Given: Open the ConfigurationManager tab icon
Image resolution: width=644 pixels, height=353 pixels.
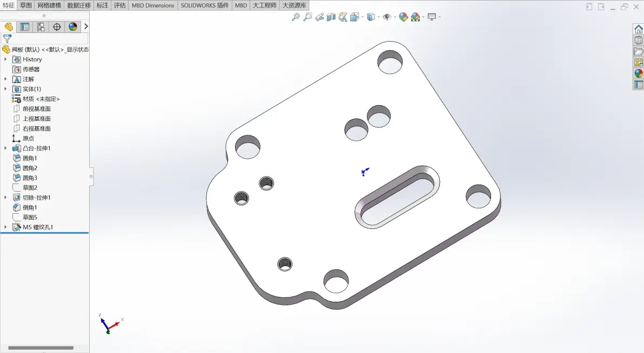Looking at the screenshot, I should click(41, 27).
